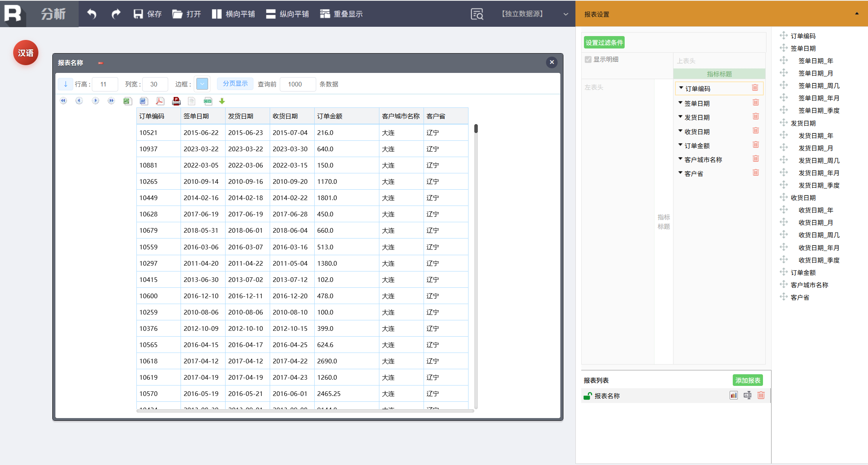Export the report to Excel

pos(127,101)
